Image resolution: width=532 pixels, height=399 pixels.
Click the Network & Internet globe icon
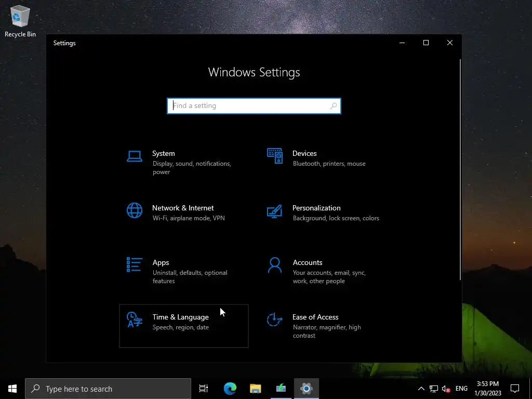(x=135, y=211)
